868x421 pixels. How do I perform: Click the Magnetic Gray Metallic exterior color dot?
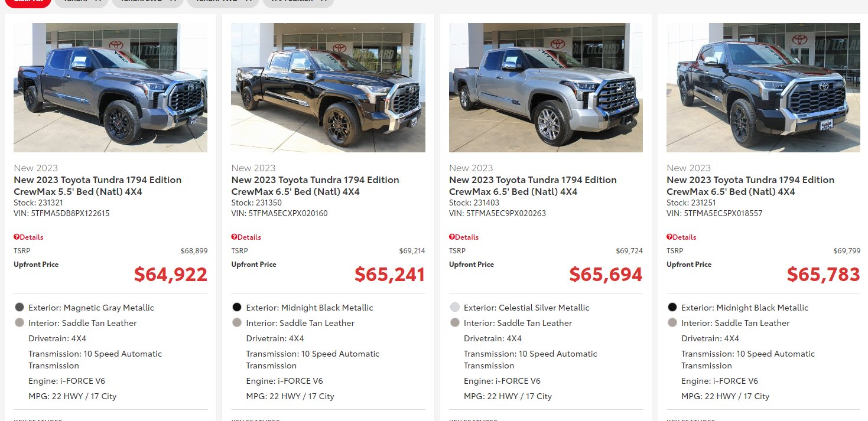(19, 308)
